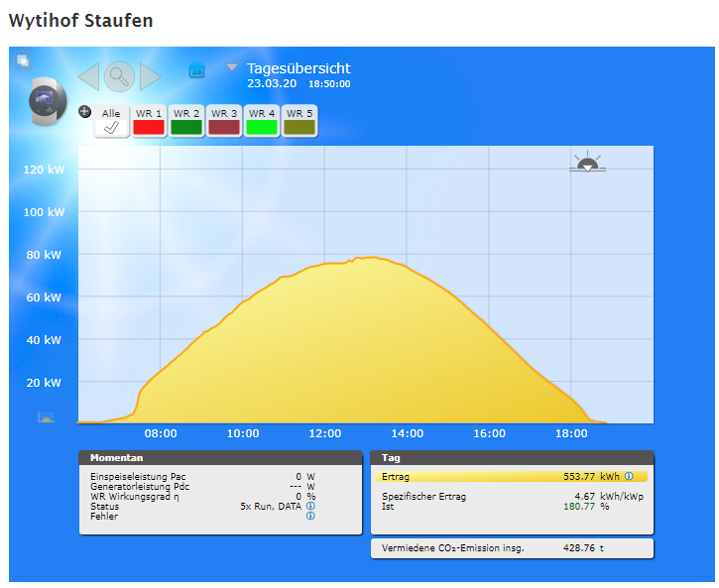The width and height of the screenshot is (719, 588).
Task: Toggle WR 2 dark green inverter
Action: coord(186,121)
